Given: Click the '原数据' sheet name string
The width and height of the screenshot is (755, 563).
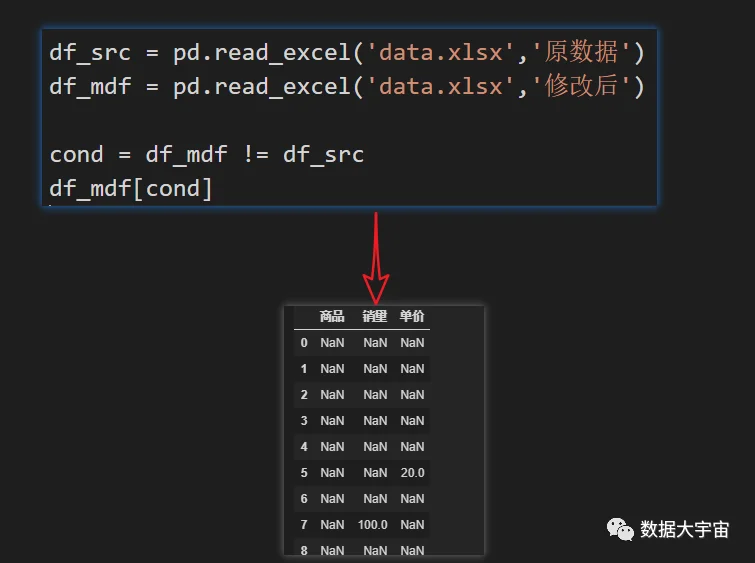Looking at the screenshot, I should click(581, 52).
